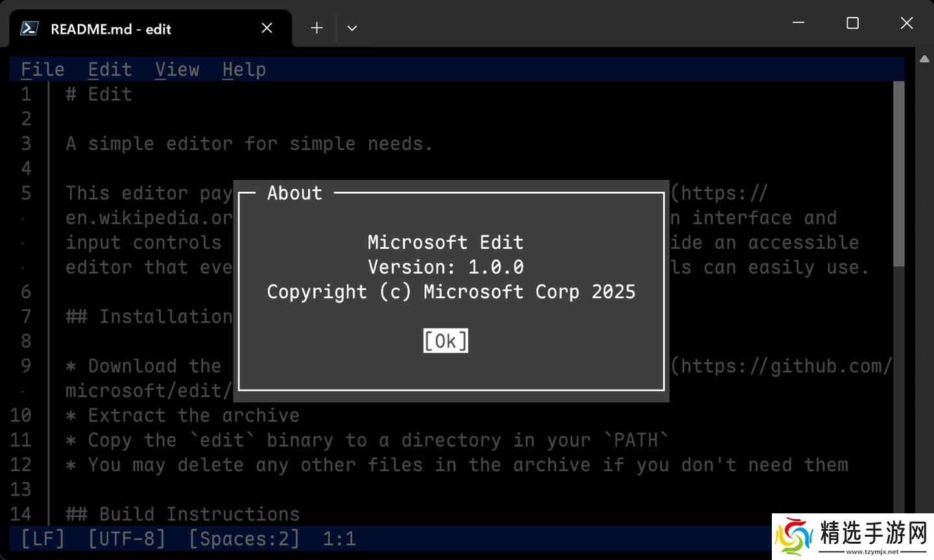This screenshot has width=934, height=560.
Task: Open the Edit menu
Action: point(110,69)
